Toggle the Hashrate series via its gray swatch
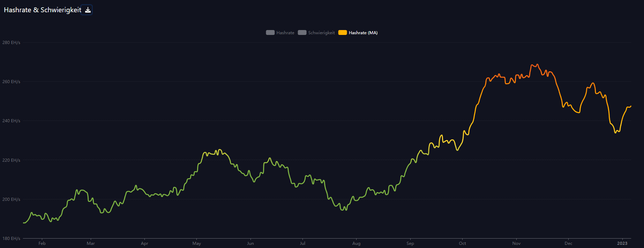Screen dimensions: 644x248 pos(270,33)
